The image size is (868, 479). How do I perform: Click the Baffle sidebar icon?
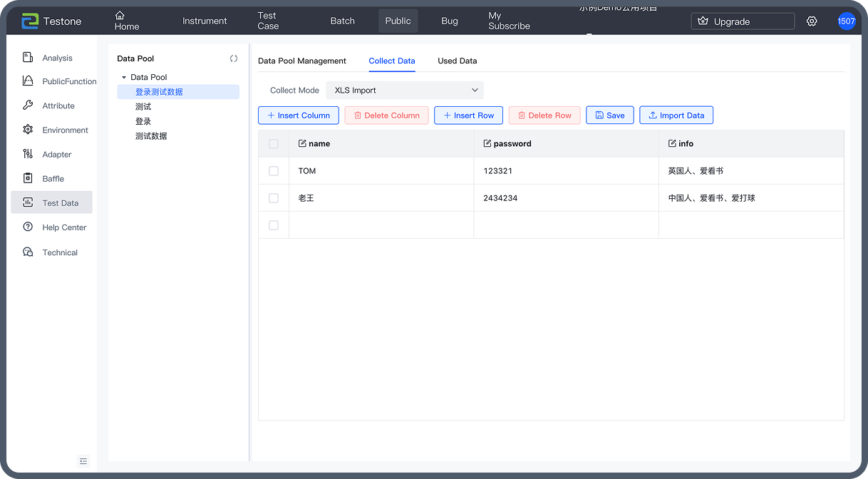[28, 178]
